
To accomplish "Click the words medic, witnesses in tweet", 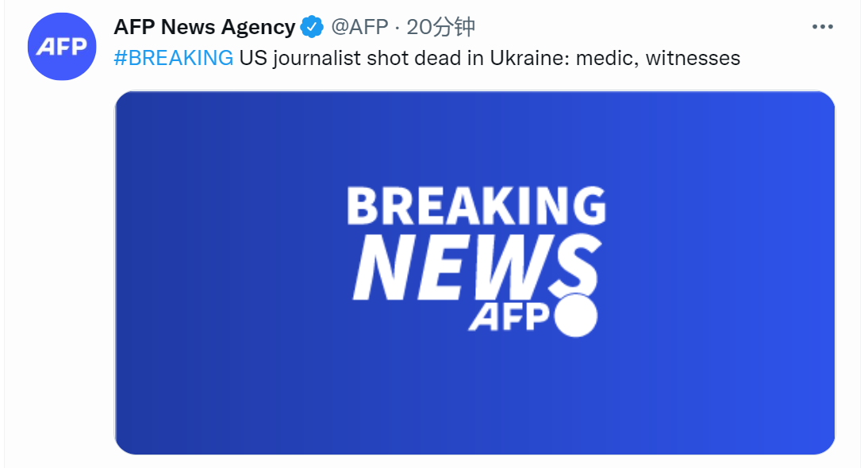I will pyautogui.click(x=658, y=58).
